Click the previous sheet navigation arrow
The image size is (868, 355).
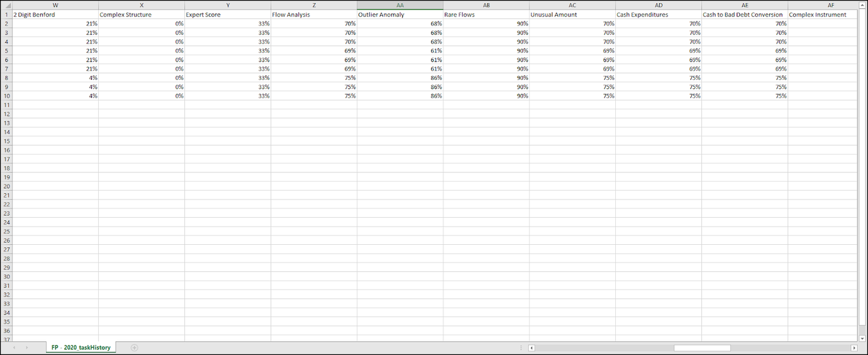14,347
